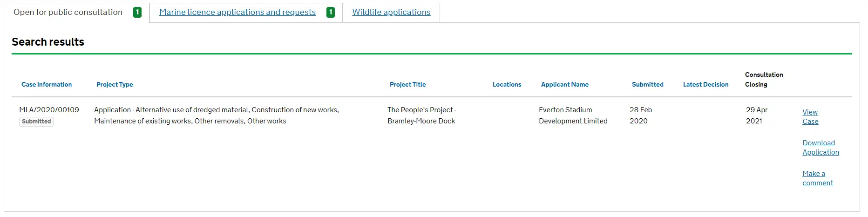Viewport: 868px width, 217px height.
Task: Sort by the Case Information column header
Action: [47, 85]
